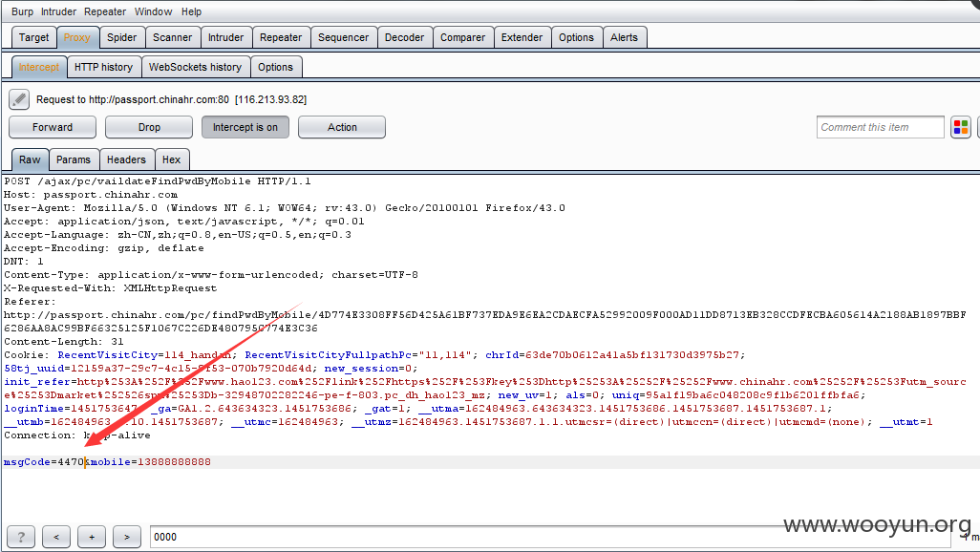The height and width of the screenshot is (552, 980).
Task: Forward the intercepted request
Action: coord(53,127)
